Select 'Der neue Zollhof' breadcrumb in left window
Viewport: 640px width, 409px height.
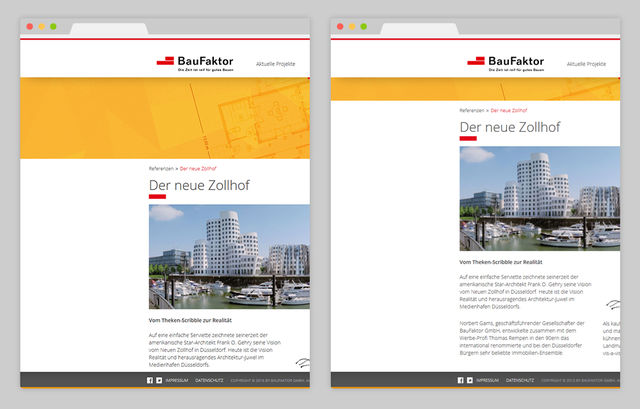pos(201,169)
